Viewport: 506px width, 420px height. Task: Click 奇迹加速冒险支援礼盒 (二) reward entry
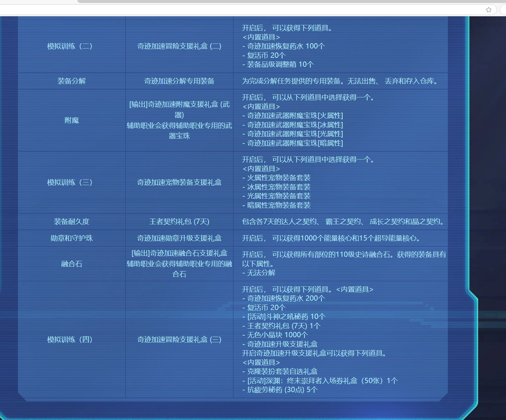coord(179,46)
